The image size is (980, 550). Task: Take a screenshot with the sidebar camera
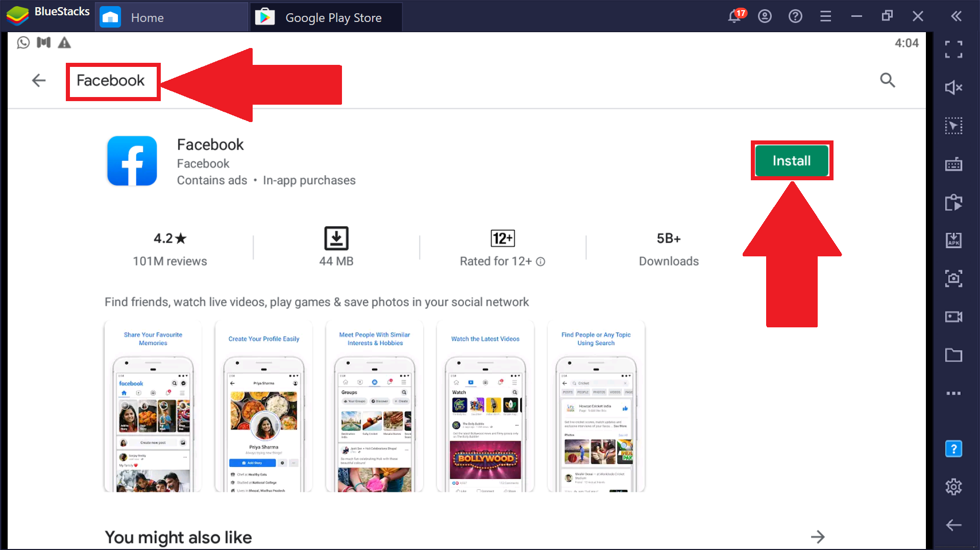click(953, 278)
